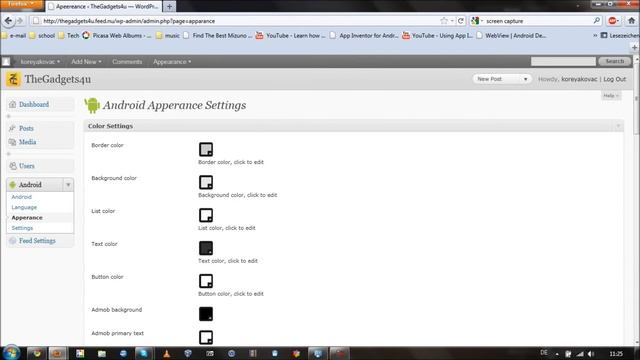Viewport: 640px width, 360px height.
Task: Show more bookmarks with chevron
Action: (595, 36)
